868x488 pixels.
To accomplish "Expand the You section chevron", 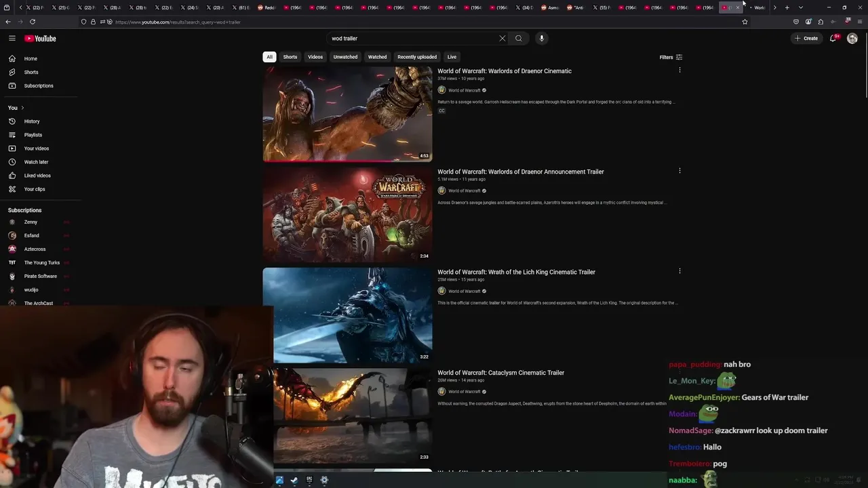I will coord(22,108).
